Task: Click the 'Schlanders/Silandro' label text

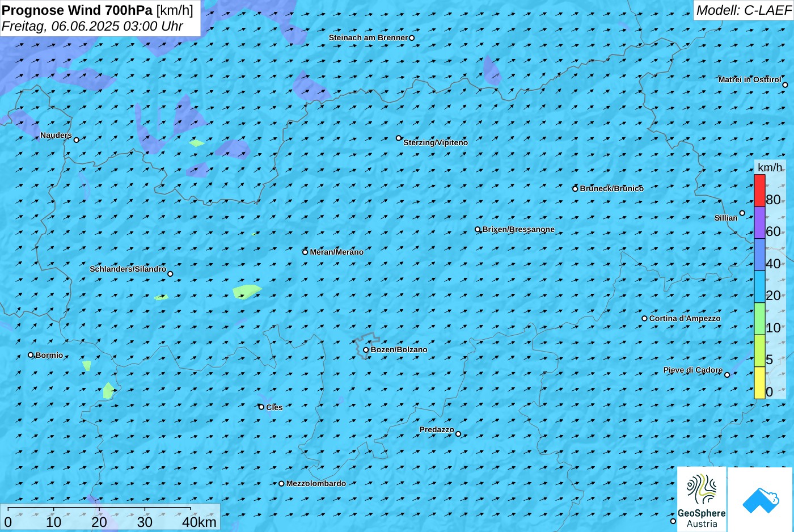Action: tap(128, 269)
